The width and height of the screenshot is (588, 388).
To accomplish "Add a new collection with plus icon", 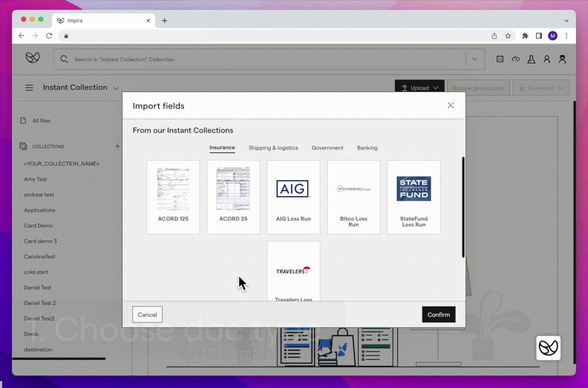I will click(x=117, y=146).
